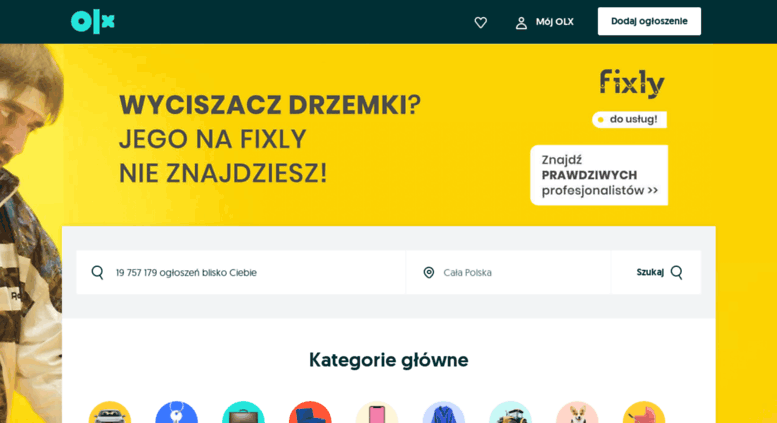The image size is (777, 423).
Task: Open the tractor agriculture category icon
Action: (510, 413)
